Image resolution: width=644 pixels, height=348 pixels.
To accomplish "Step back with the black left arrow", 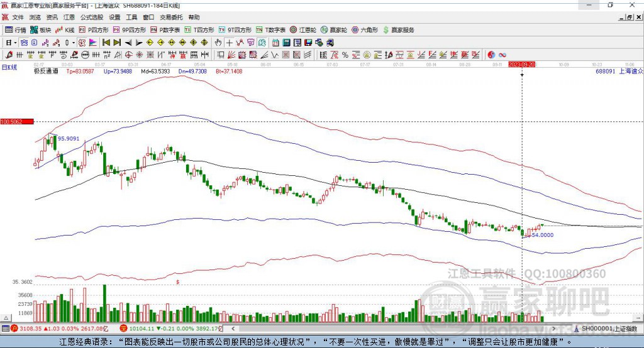I will pos(128,43).
